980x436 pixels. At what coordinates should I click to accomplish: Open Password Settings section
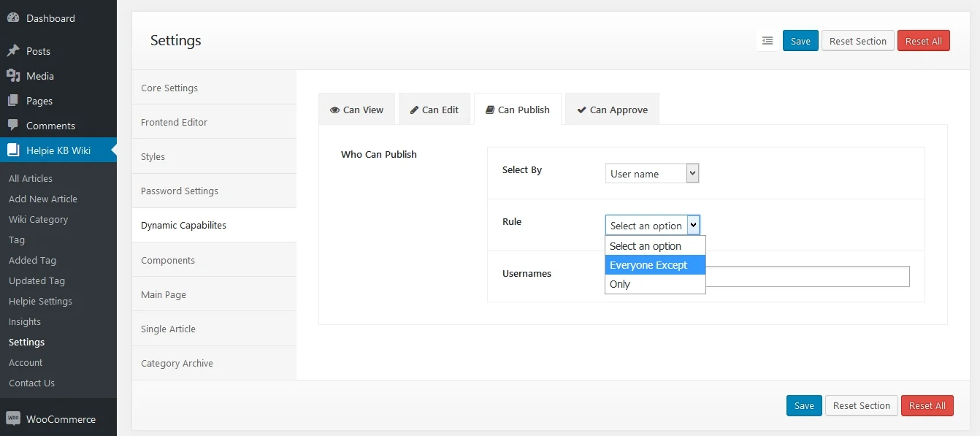[x=214, y=191]
